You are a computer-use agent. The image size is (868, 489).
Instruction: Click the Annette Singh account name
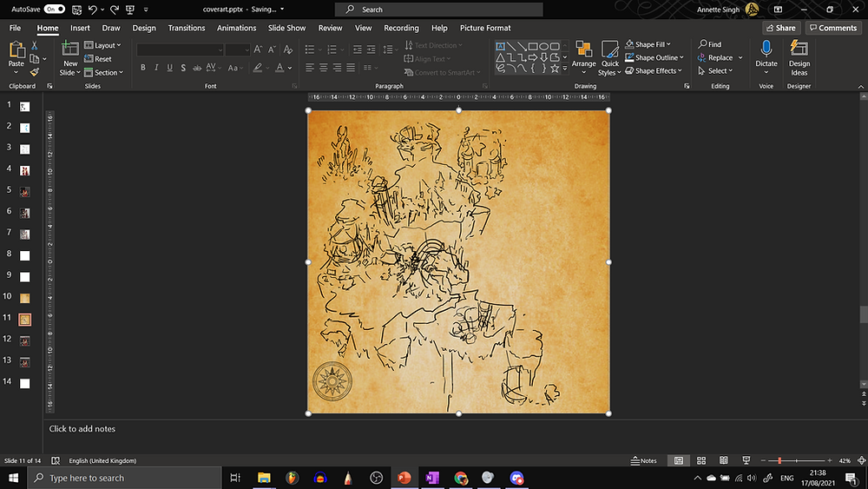pos(718,10)
